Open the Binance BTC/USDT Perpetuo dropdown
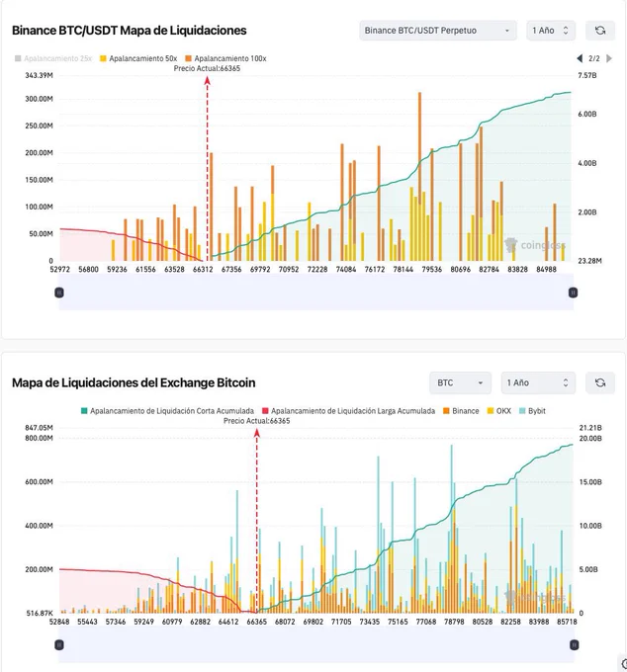The image size is (627, 672). 438,31
